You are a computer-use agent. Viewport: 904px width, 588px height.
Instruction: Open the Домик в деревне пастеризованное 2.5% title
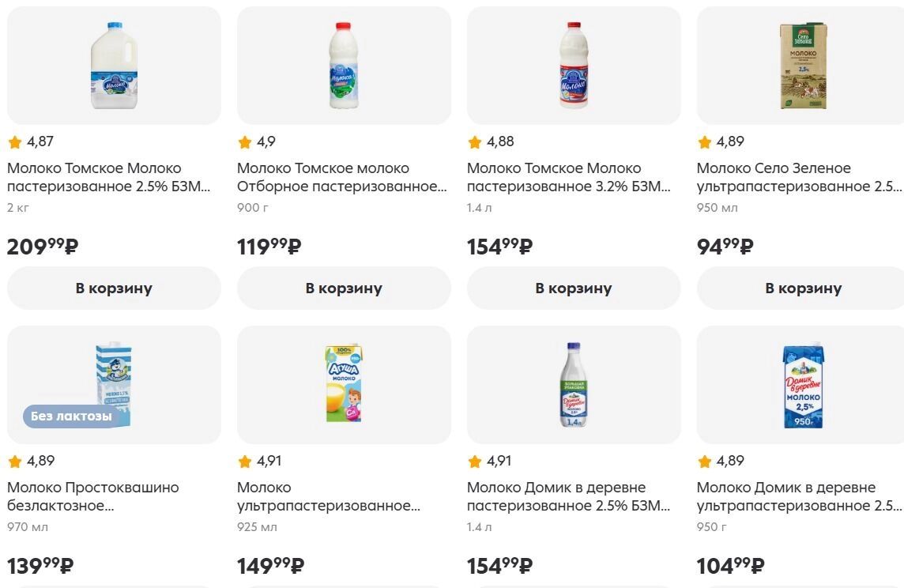pos(567,496)
